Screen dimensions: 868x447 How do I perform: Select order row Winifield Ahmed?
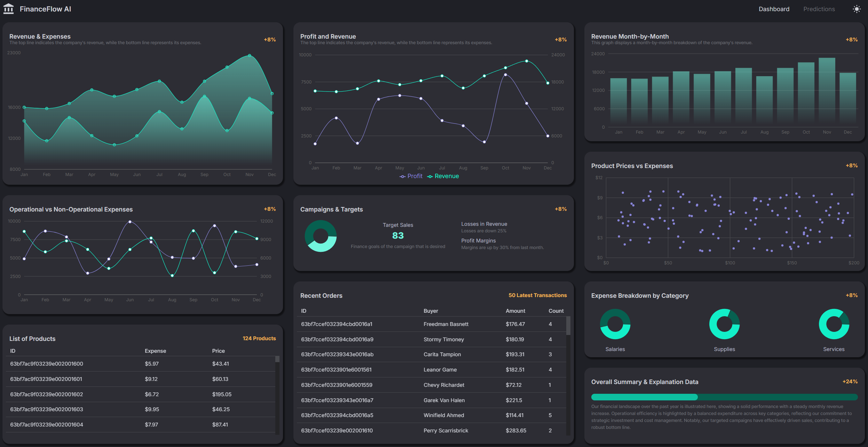click(431, 415)
